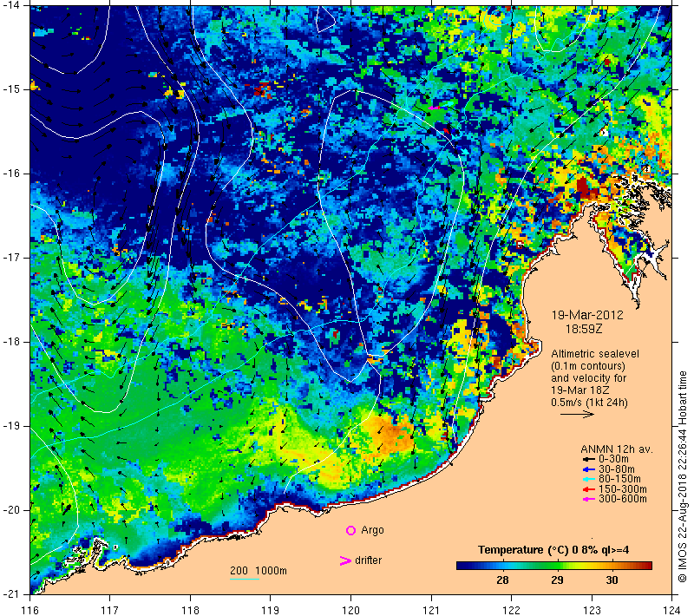Viewport: 694px width, 616px height.
Task: Click the latitude axis label -16
Action: [x=12, y=174]
